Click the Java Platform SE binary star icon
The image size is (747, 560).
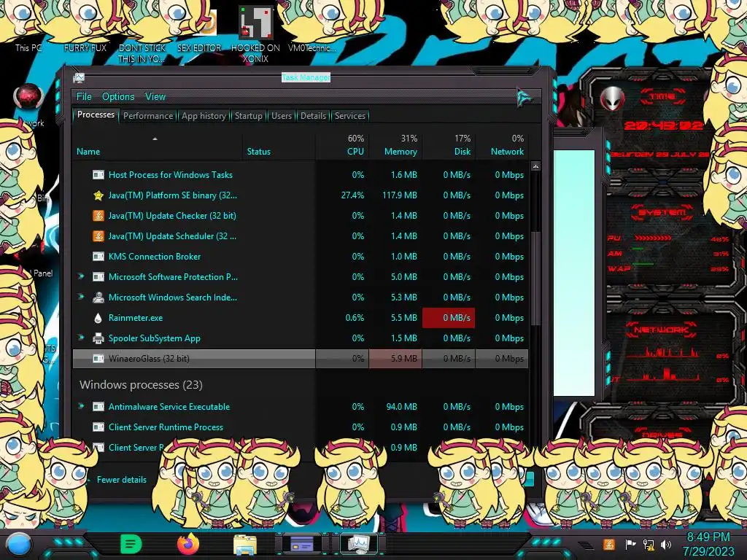(98, 195)
